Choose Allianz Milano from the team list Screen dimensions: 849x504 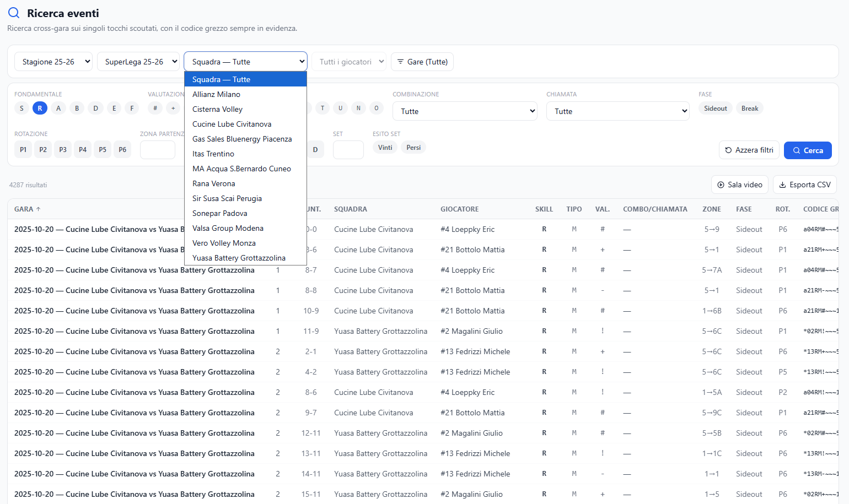(x=245, y=94)
